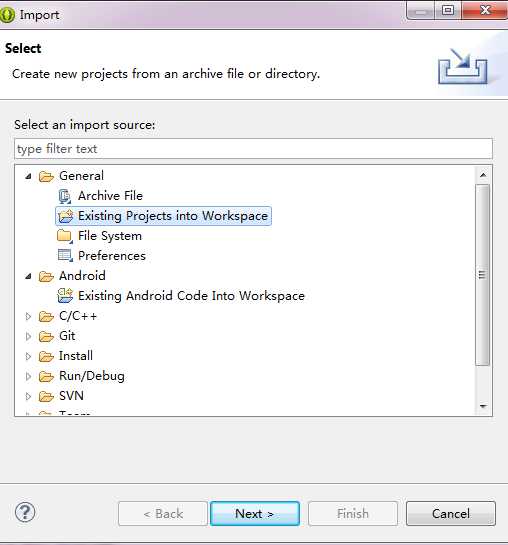Click the Preferences import icon
Screen dimensions: 508x545
pyautogui.click(x=65, y=256)
